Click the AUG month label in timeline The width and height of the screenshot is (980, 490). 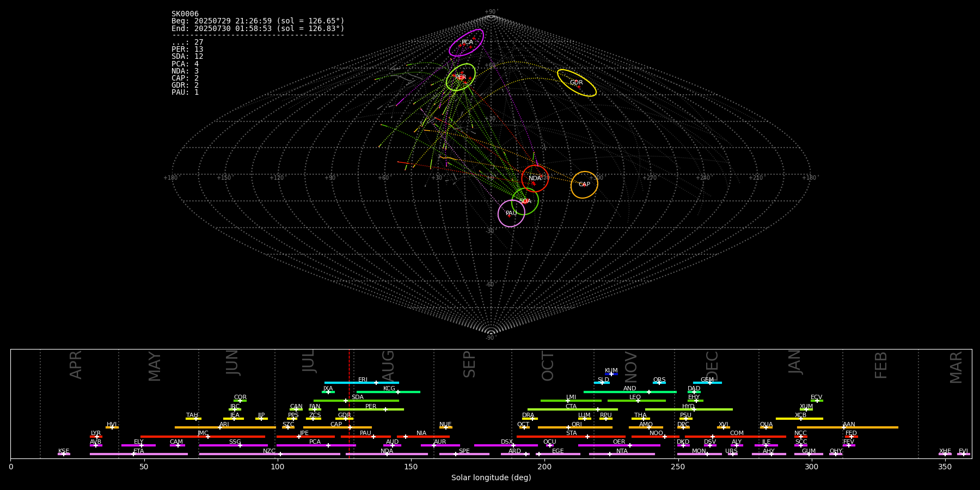(x=388, y=366)
